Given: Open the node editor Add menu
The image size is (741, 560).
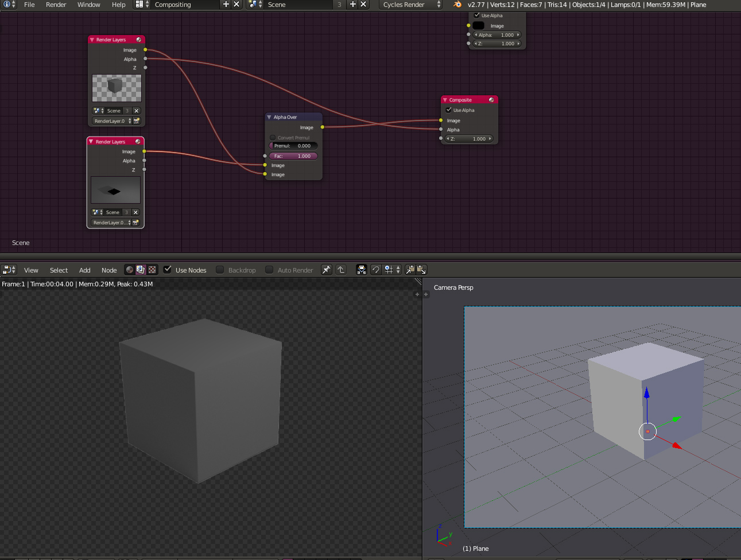Looking at the screenshot, I should point(85,270).
